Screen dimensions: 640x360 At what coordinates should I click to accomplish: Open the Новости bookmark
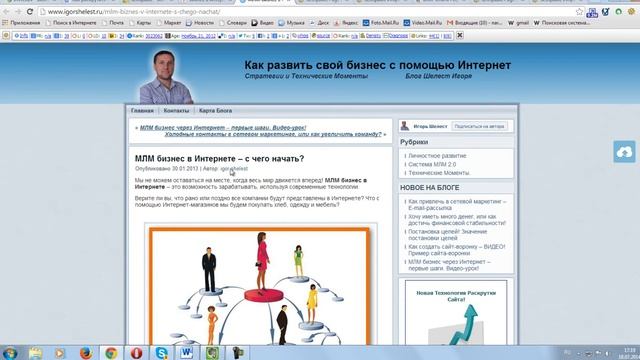200,23
